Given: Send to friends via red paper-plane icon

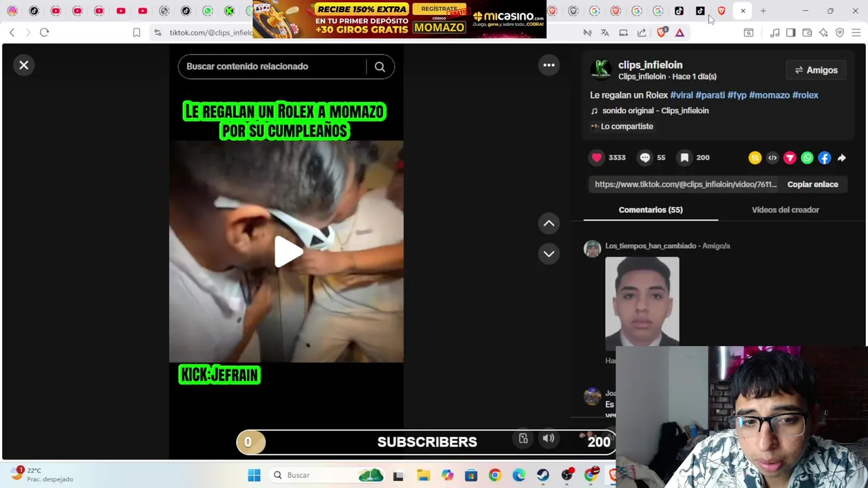Looking at the screenshot, I should pyautogui.click(x=790, y=158).
